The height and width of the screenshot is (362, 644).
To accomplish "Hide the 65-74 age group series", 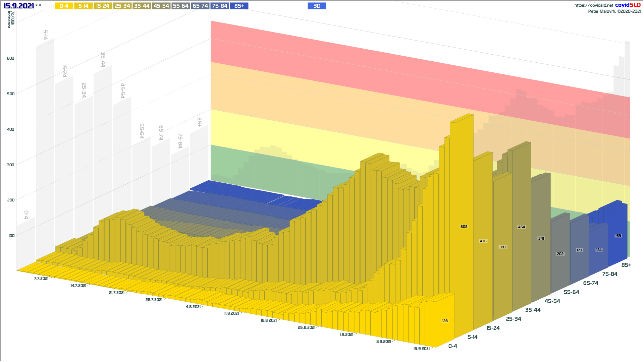I will [x=200, y=6].
